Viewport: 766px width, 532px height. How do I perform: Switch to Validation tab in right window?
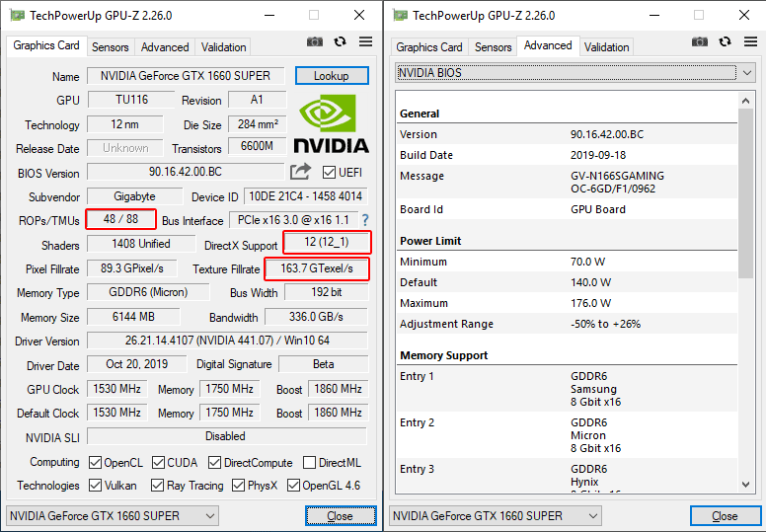606,47
